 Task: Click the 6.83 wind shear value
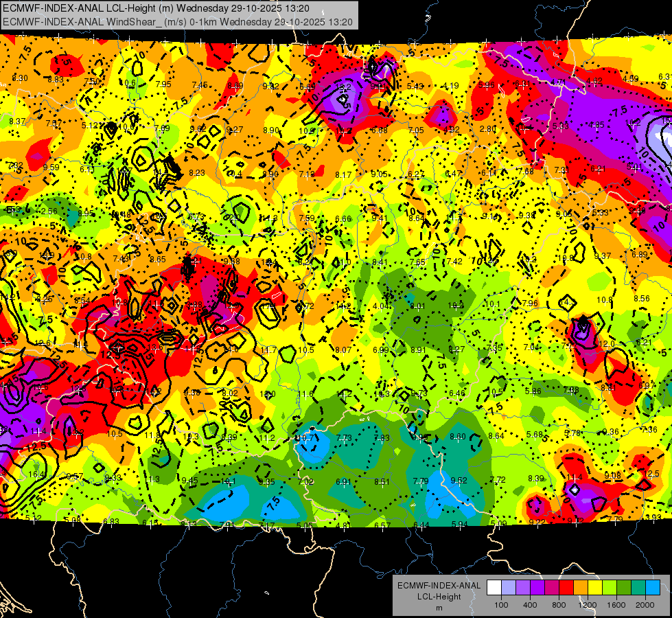point(111,521)
